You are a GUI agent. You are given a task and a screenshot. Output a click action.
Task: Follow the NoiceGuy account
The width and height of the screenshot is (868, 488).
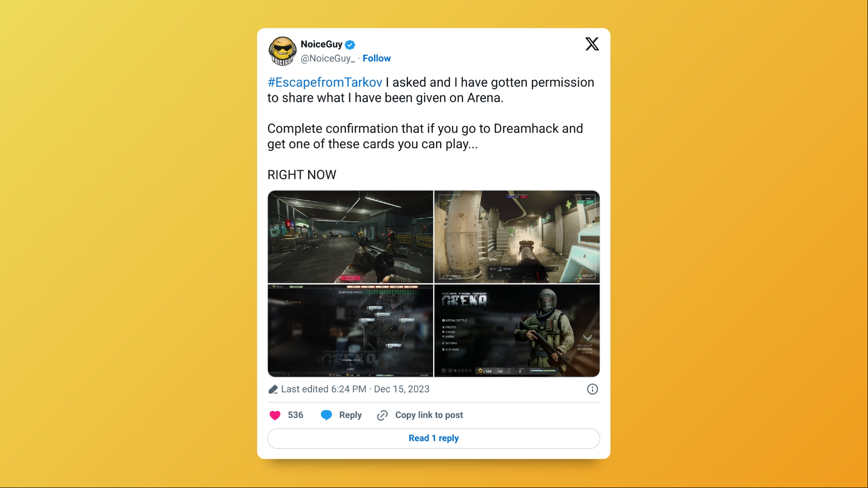pos(376,58)
